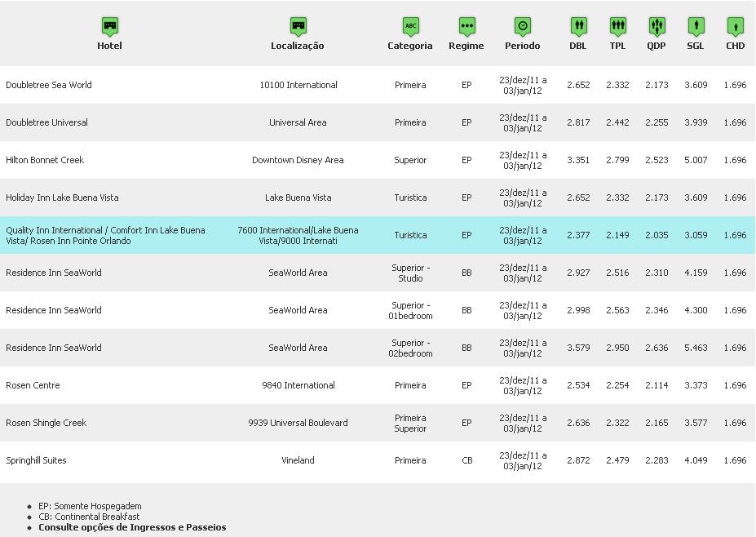The height and width of the screenshot is (537, 756).
Task: Select the highlighted Quality Inn International row
Action: (106, 235)
